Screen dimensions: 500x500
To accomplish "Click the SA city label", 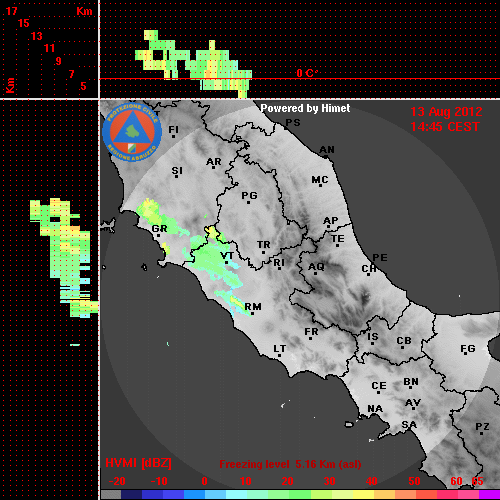I will (409, 425).
